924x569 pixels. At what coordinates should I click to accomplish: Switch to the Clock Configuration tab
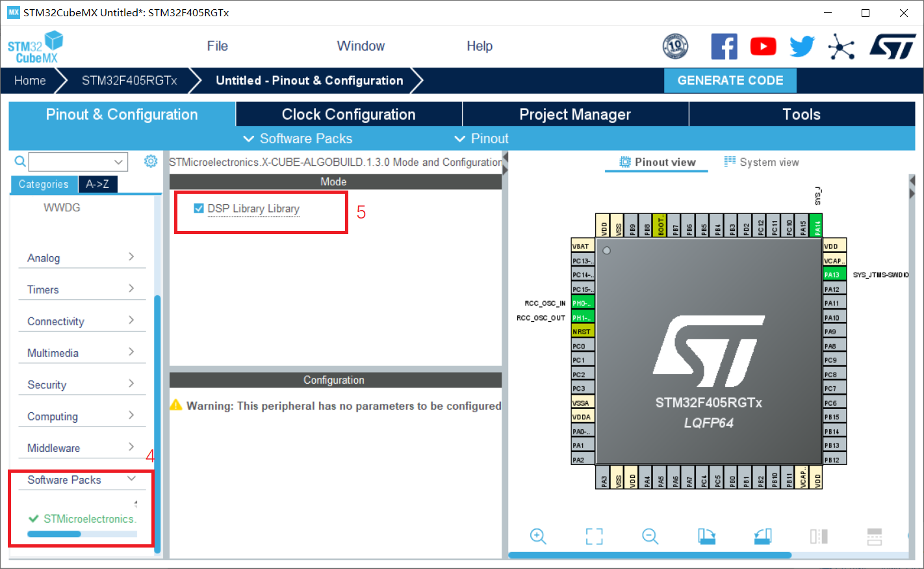[348, 114]
